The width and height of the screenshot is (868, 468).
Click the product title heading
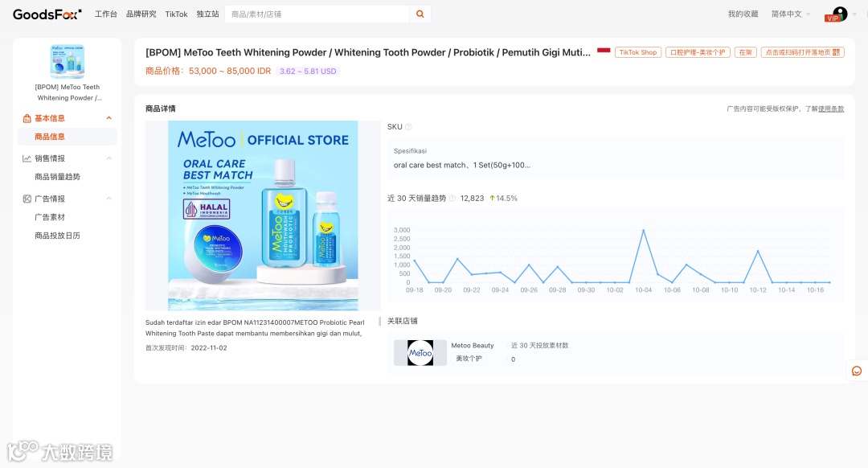tap(368, 52)
